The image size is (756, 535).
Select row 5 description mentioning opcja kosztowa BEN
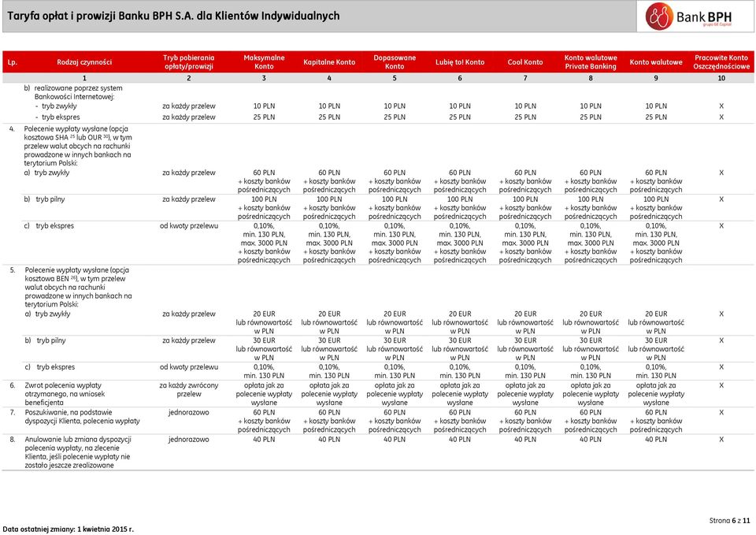(x=78, y=287)
